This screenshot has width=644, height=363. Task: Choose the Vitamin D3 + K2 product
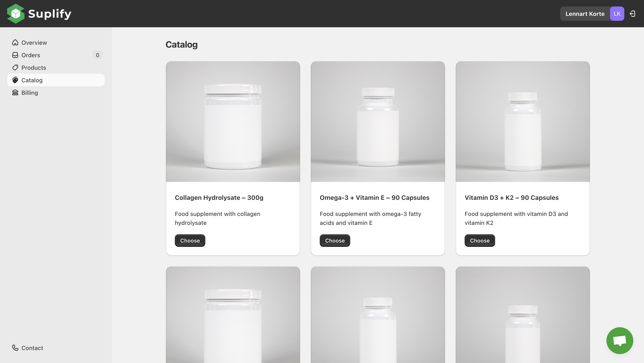pyautogui.click(x=479, y=240)
